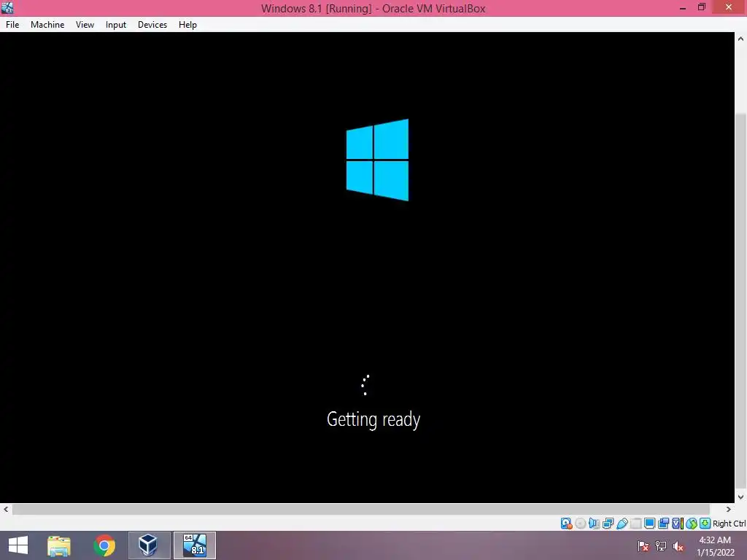747x560 pixels.
Task: Open the network tray icon
Action: pos(661,546)
